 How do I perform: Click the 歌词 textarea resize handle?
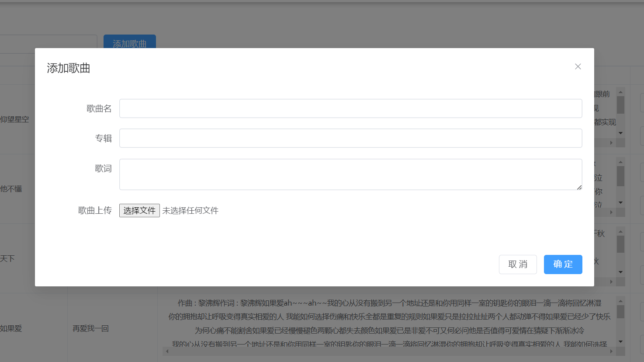pos(579,187)
